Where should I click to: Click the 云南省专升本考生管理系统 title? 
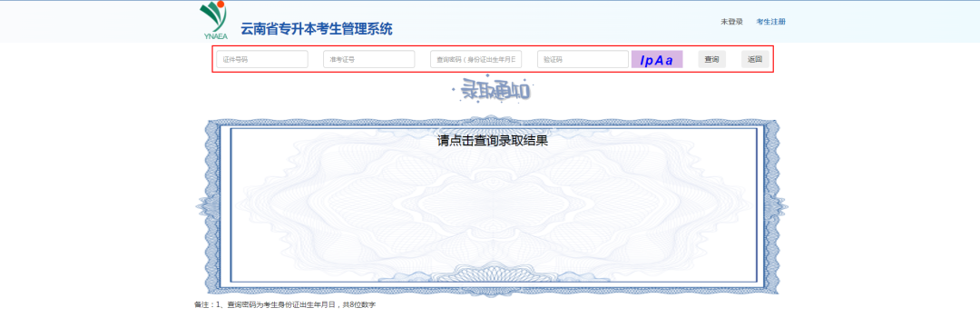pos(317,29)
